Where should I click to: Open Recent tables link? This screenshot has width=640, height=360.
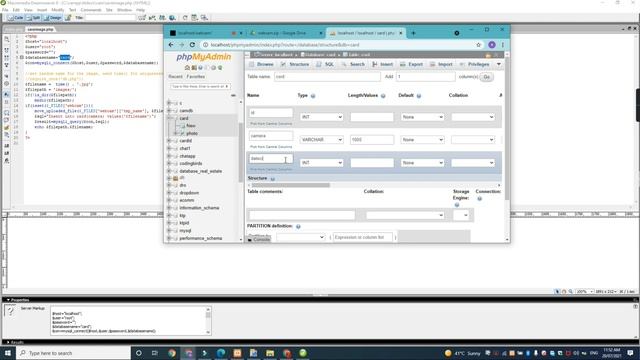click(176, 77)
